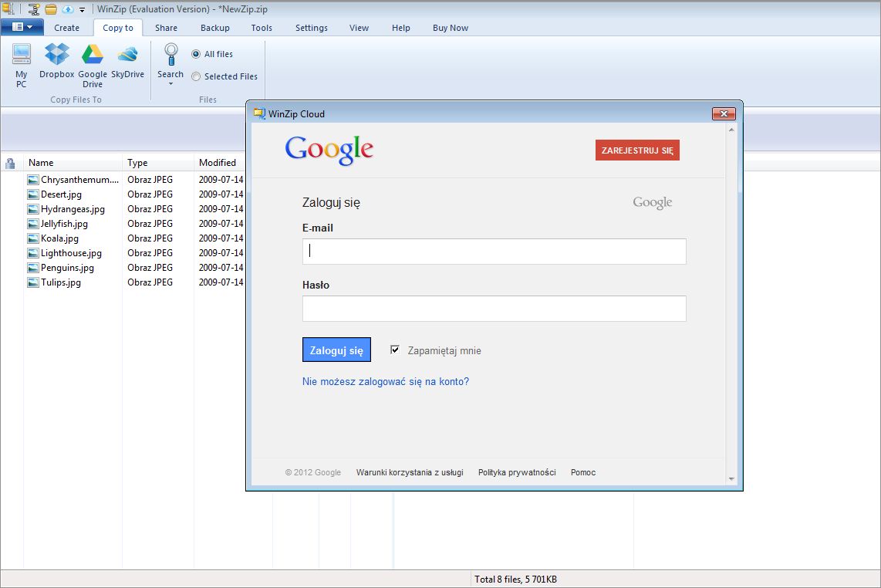Image resolution: width=881 pixels, height=588 pixels.
Task: Click modified date of Penguins.jpg
Action: point(221,268)
